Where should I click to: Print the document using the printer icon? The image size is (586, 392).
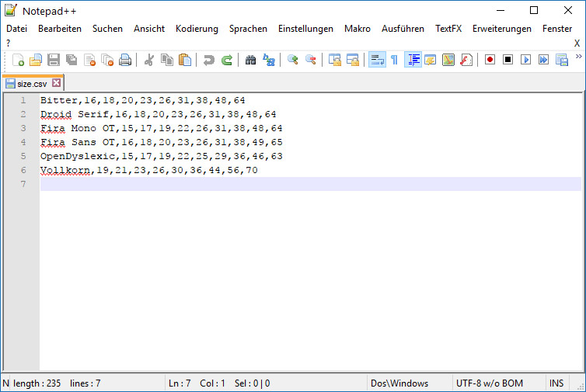125,60
